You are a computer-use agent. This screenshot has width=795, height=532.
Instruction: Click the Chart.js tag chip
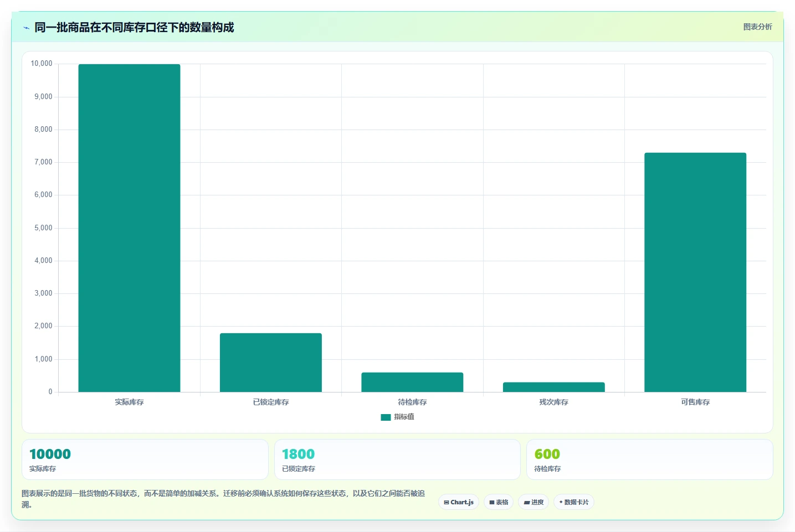click(459, 502)
